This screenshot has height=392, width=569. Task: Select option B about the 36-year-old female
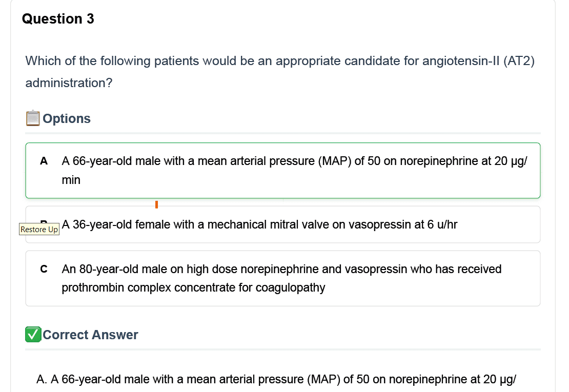pyautogui.click(x=282, y=224)
